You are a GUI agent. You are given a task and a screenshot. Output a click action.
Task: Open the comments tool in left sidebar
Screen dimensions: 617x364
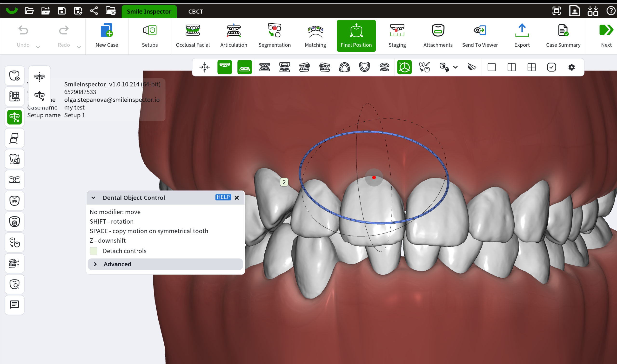coord(14,305)
